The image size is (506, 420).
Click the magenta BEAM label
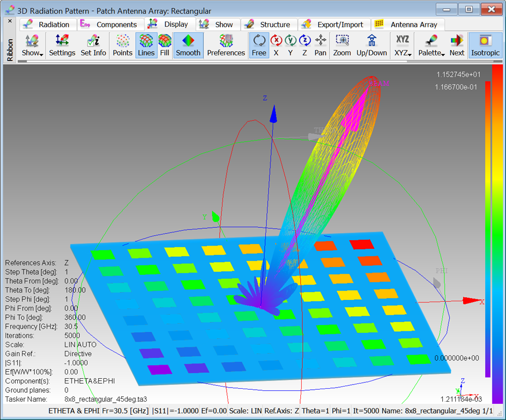[379, 83]
